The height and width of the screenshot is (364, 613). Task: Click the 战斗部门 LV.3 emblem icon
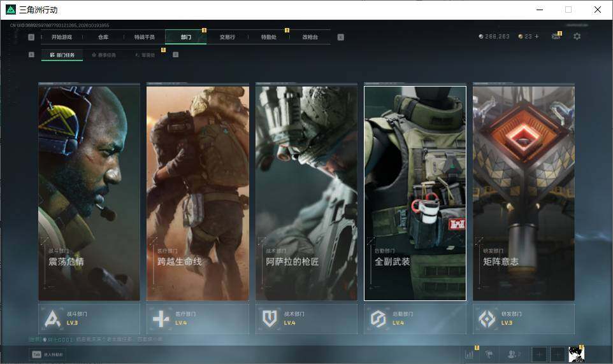(x=52, y=319)
